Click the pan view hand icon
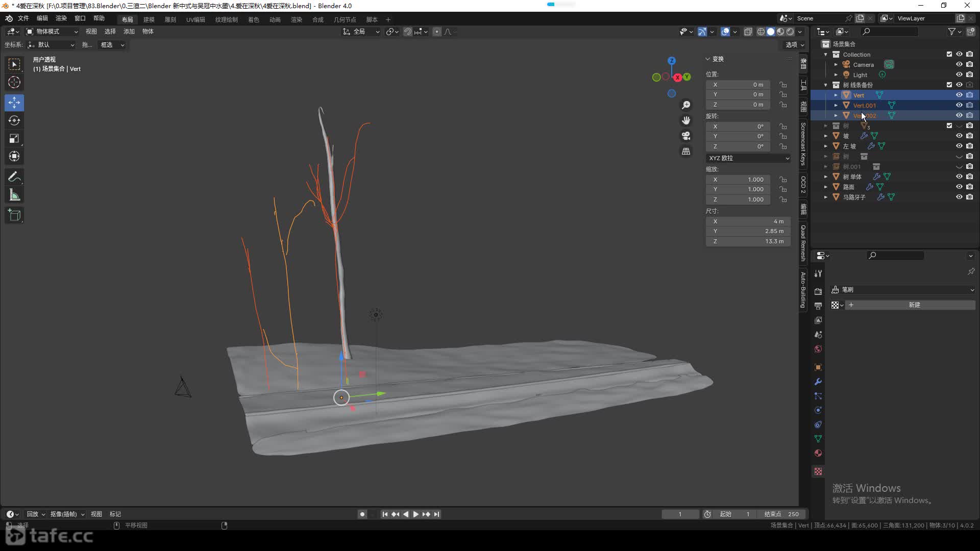980x551 pixels. click(686, 120)
